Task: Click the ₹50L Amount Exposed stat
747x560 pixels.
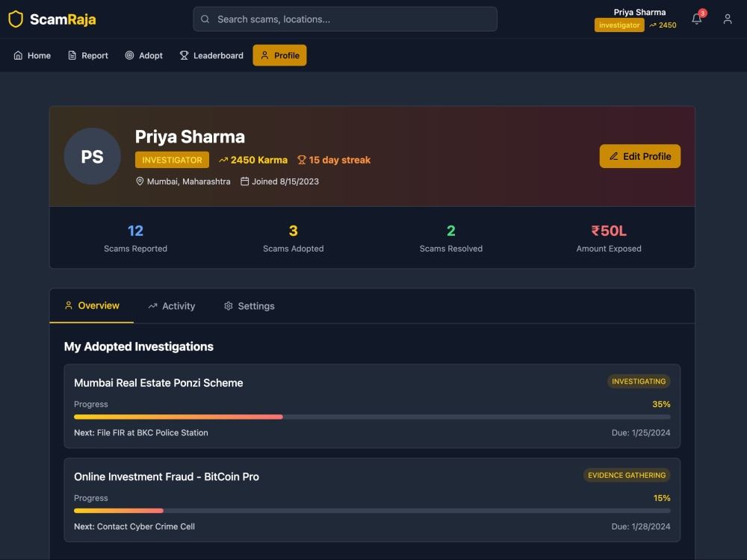Action: coord(608,238)
